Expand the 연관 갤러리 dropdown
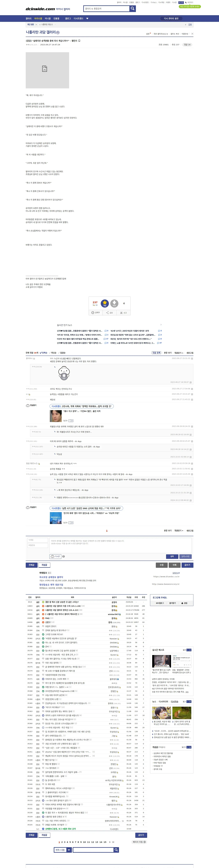The width and height of the screenshot is (219, 868). tap(161, 34)
